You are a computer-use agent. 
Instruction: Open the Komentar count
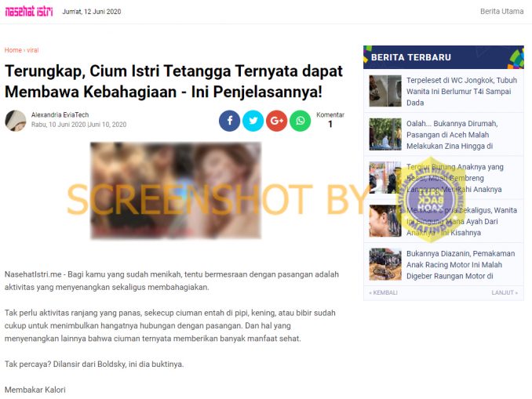click(x=330, y=120)
